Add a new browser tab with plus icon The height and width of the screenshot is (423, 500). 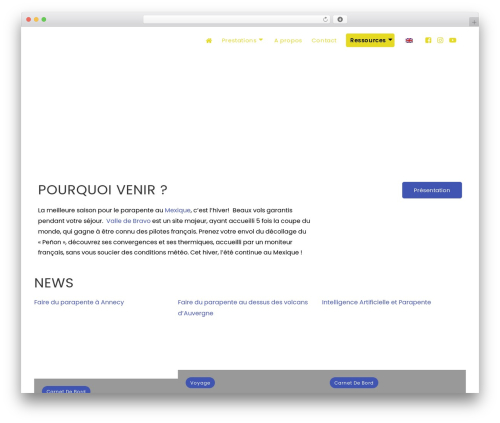pos(474,22)
